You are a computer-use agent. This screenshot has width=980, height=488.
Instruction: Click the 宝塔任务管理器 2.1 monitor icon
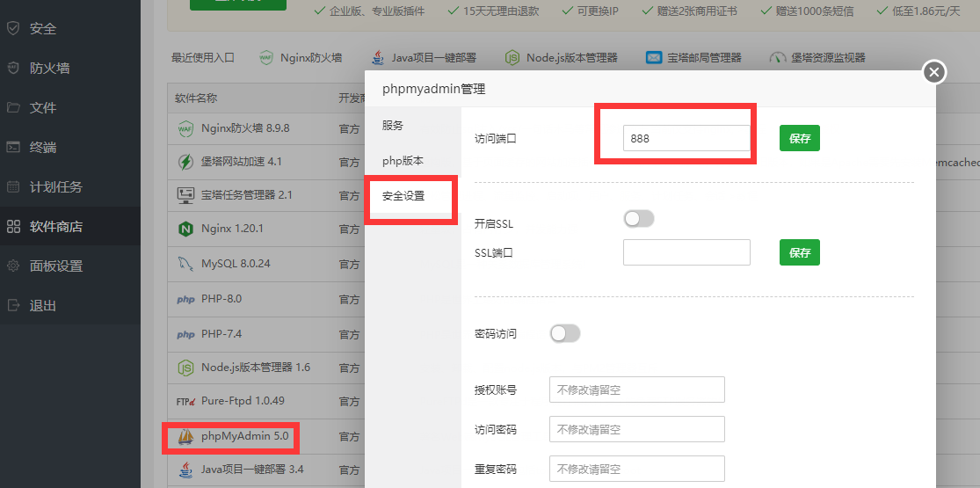185,195
